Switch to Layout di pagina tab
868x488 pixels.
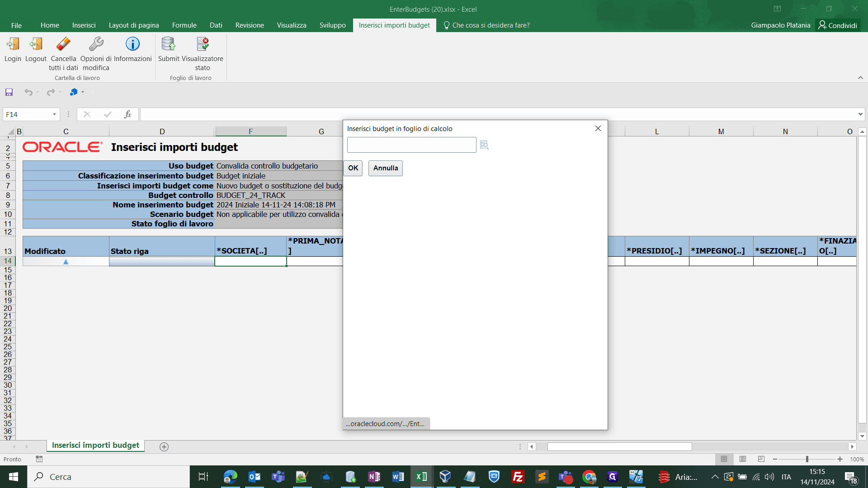(134, 25)
